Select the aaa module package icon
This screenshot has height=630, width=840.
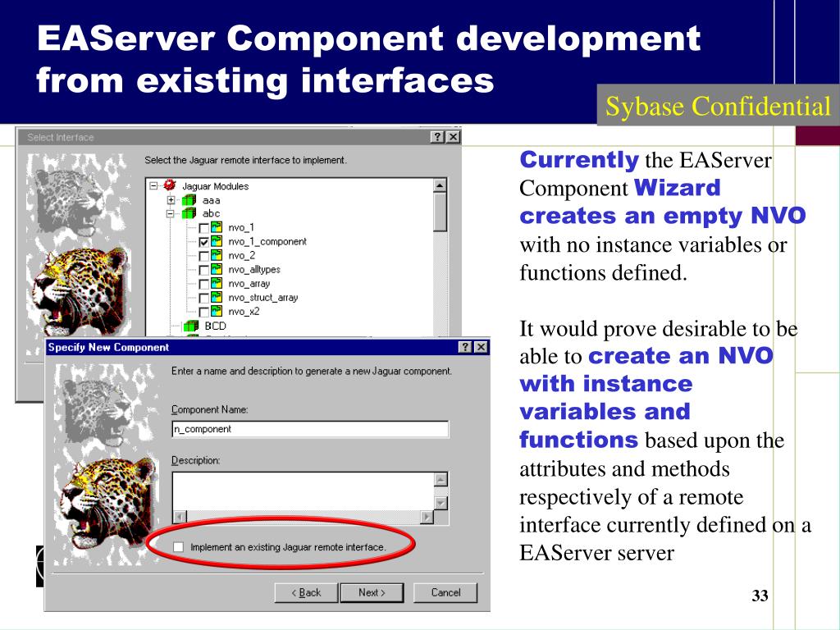189,200
